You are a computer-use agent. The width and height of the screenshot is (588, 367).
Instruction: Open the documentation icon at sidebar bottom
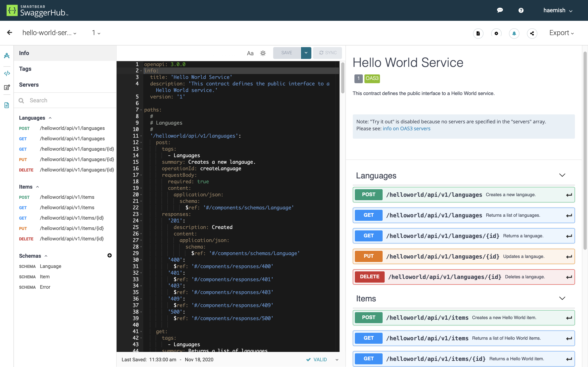(x=6, y=105)
